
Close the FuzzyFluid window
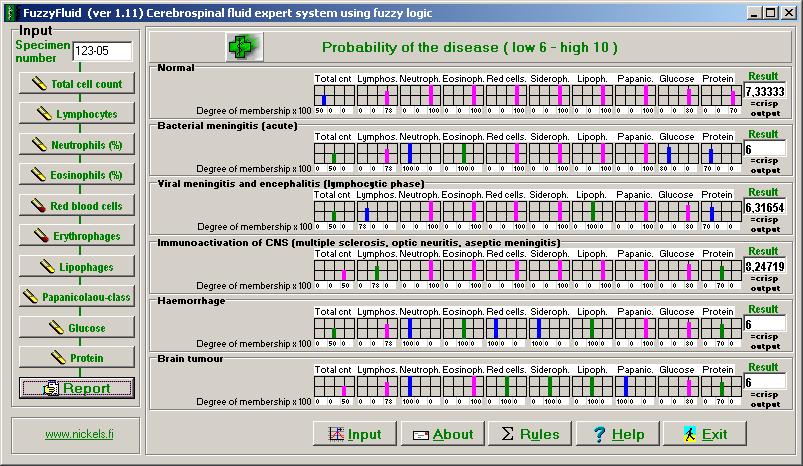click(789, 13)
